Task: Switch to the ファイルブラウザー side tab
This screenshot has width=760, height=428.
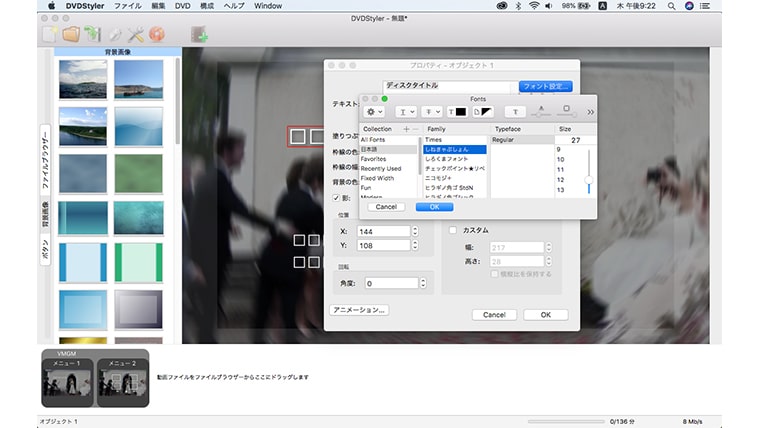Action: coord(45,159)
